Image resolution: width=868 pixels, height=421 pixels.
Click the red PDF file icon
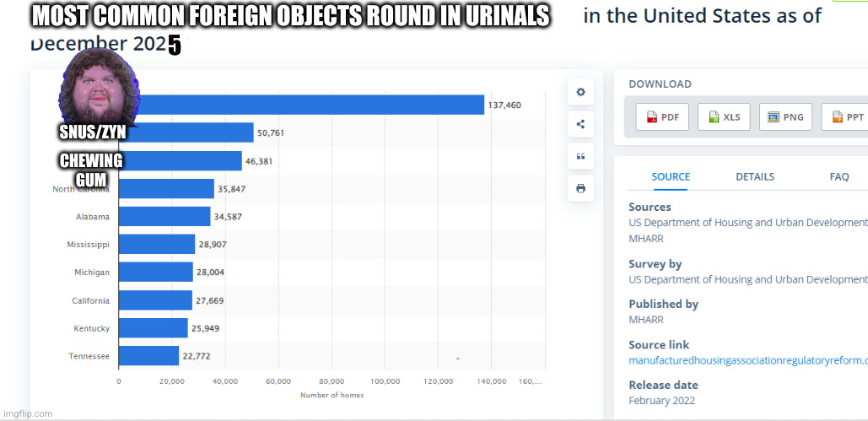click(651, 117)
